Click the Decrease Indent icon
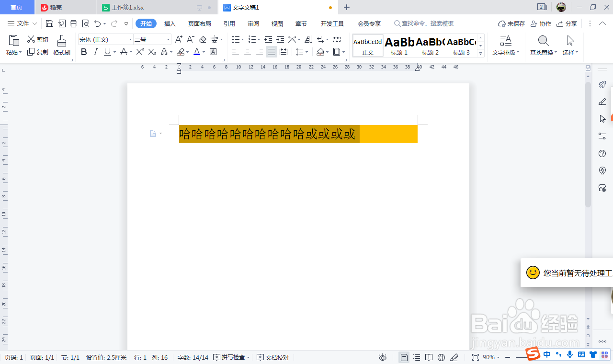Viewport: 613px width, 364px height. (x=268, y=39)
